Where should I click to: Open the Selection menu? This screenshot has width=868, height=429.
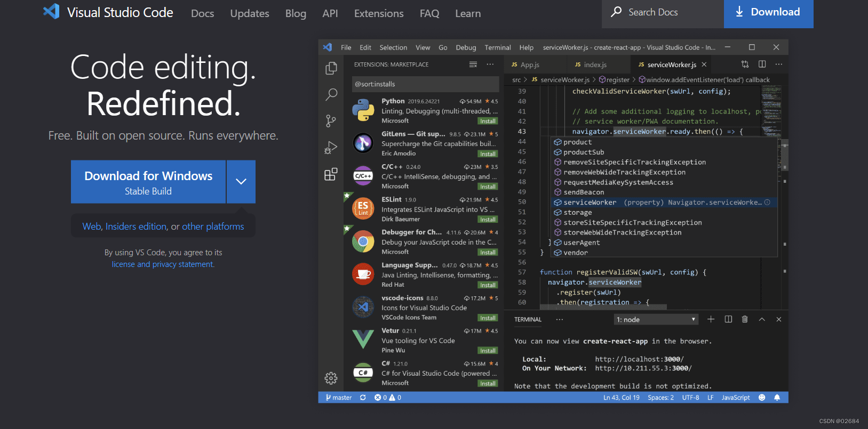pyautogui.click(x=393, y=47)
